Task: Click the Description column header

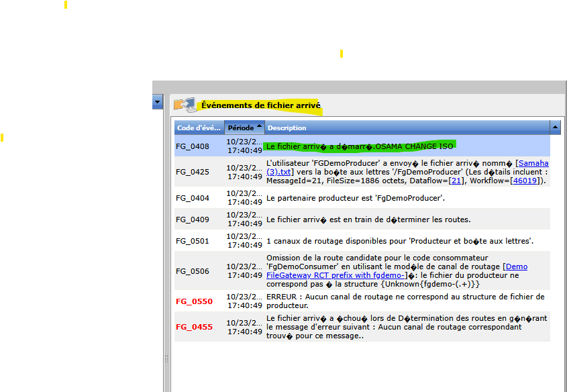Action: [x=286, y=128]
